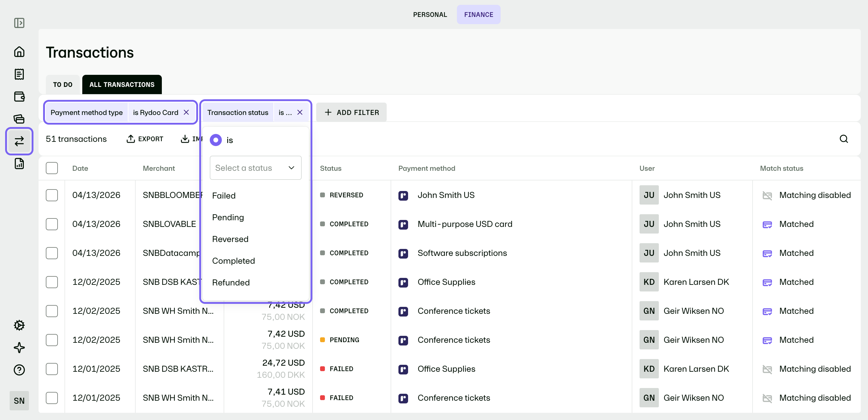868x420 pixels.
Task: Choose Completed from status list
Action: pos(233,261)
